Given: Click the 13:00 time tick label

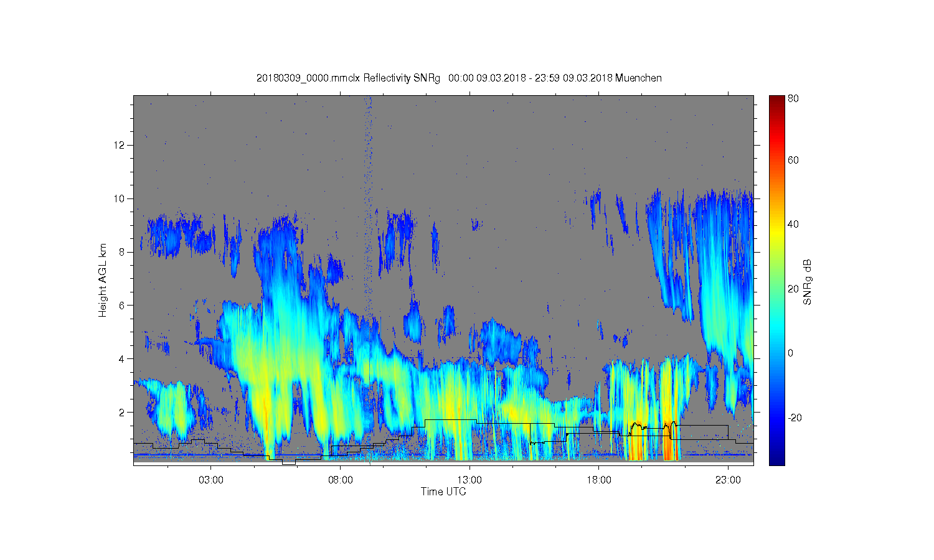Looking at the screenshot, I should click(469, 480).
